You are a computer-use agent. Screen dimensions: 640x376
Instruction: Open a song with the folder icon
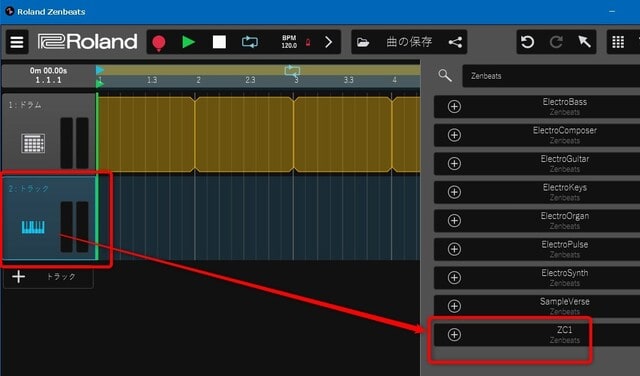coord(362,42)
